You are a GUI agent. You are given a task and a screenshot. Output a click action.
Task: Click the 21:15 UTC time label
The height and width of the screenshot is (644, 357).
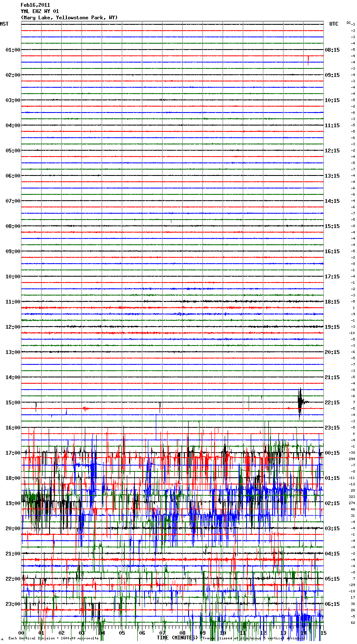click(x=332, y=377)
